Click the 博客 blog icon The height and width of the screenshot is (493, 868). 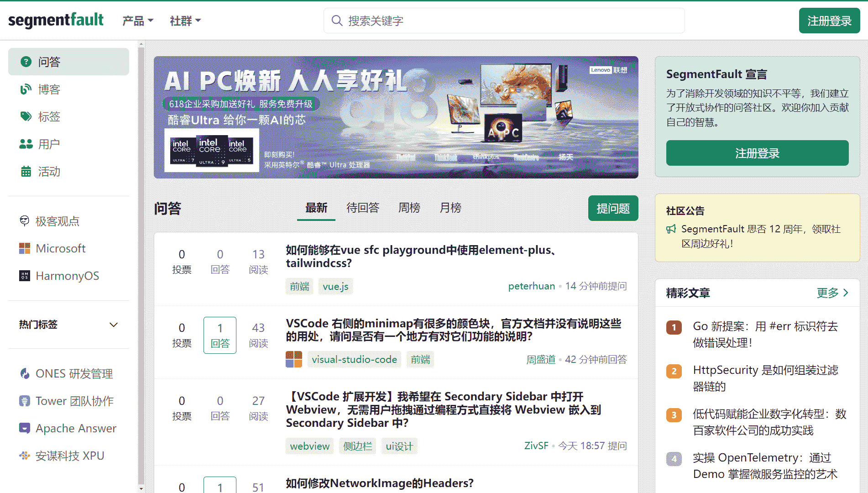[x=26, y=89]
